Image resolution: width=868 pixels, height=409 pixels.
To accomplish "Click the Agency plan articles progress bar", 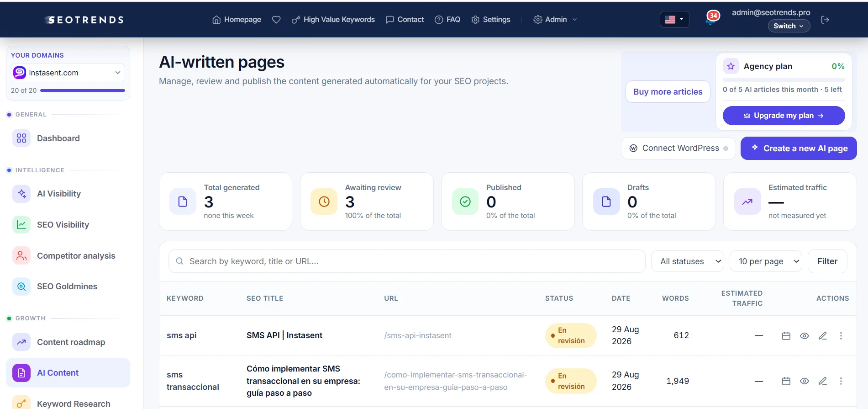I will coord(784,79).
